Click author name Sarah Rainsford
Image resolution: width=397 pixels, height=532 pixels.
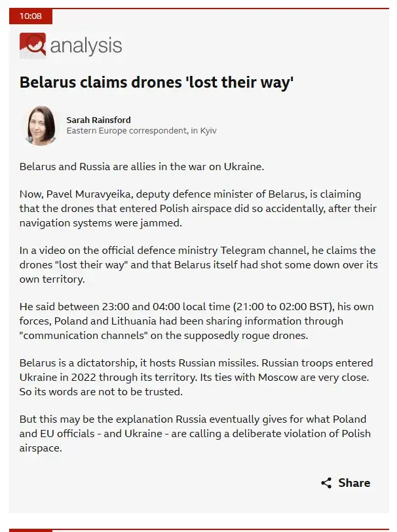pyautogui.click(x=98, y=120)
